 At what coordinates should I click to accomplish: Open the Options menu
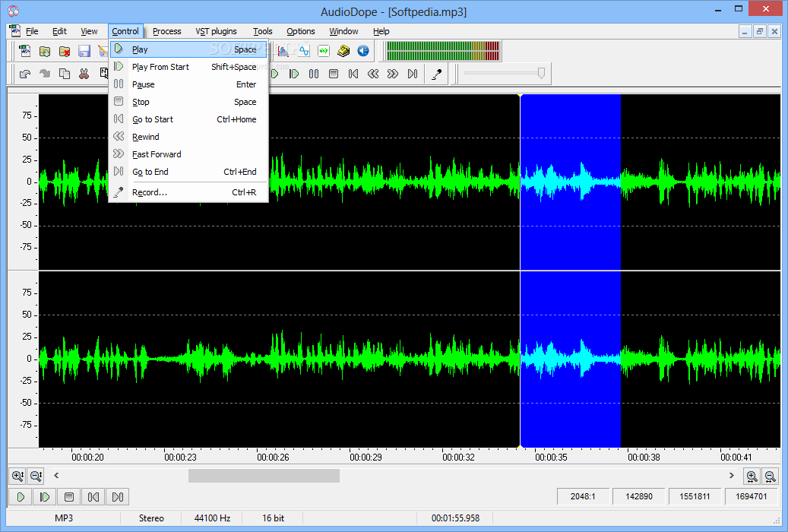(300, 31)
